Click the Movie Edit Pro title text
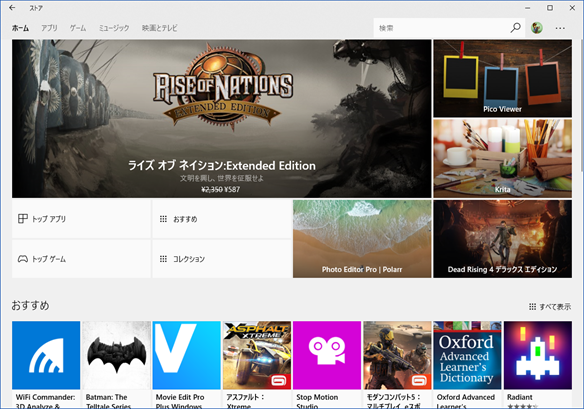The image size is (584, 409). [x=180, y=401]
